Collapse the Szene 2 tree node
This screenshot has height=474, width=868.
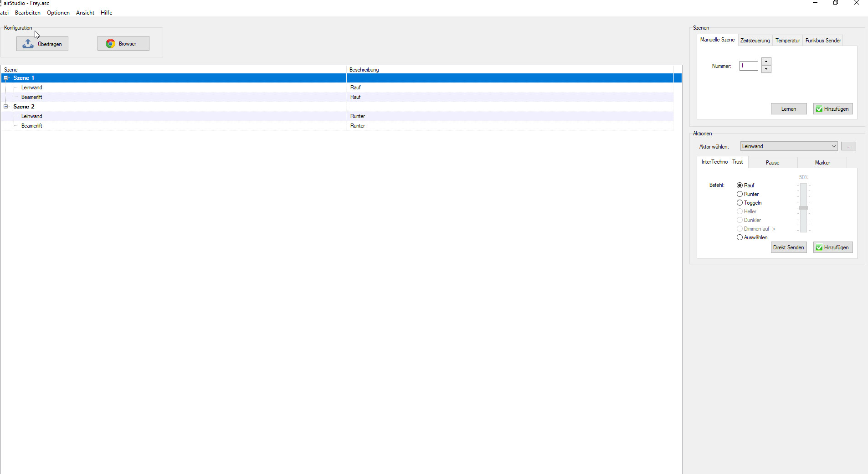[x=6, y=107]
